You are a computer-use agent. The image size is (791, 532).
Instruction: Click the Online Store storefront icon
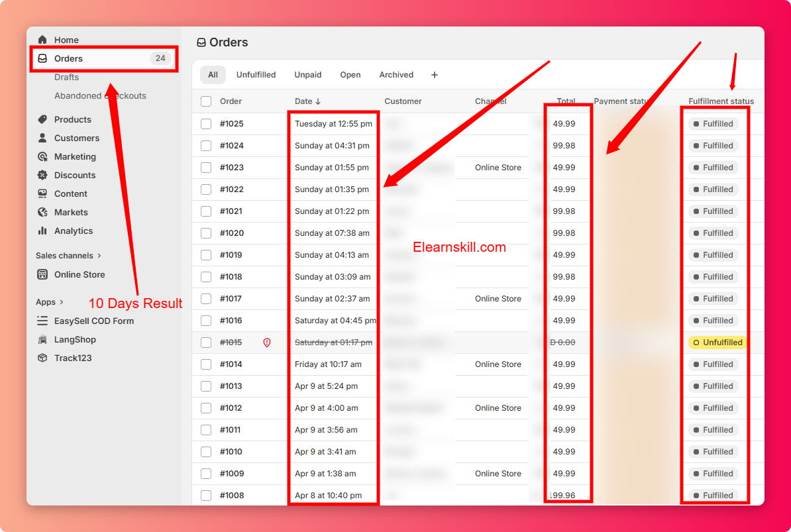tap(42, 275)
